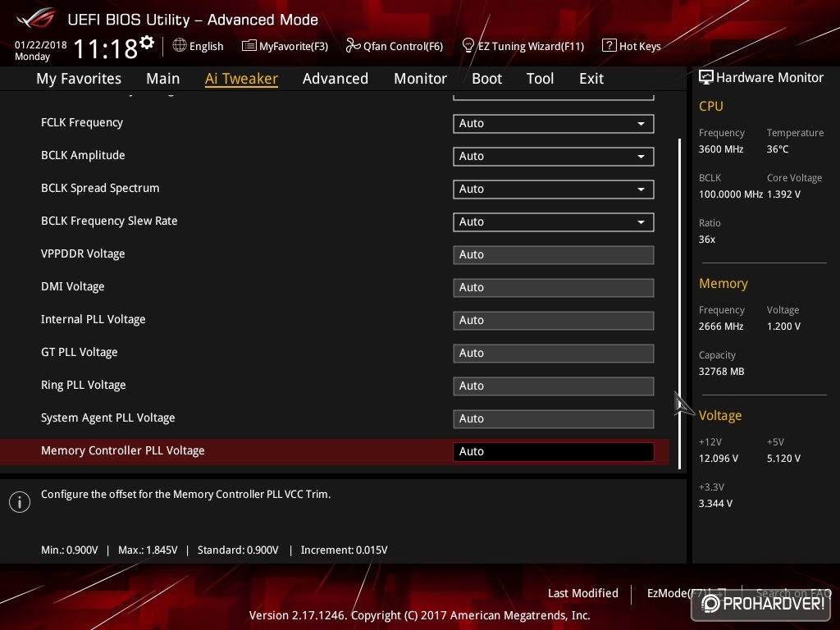
Task: Click the Hardware Monitor screen icon
Action: click(706, 77)
